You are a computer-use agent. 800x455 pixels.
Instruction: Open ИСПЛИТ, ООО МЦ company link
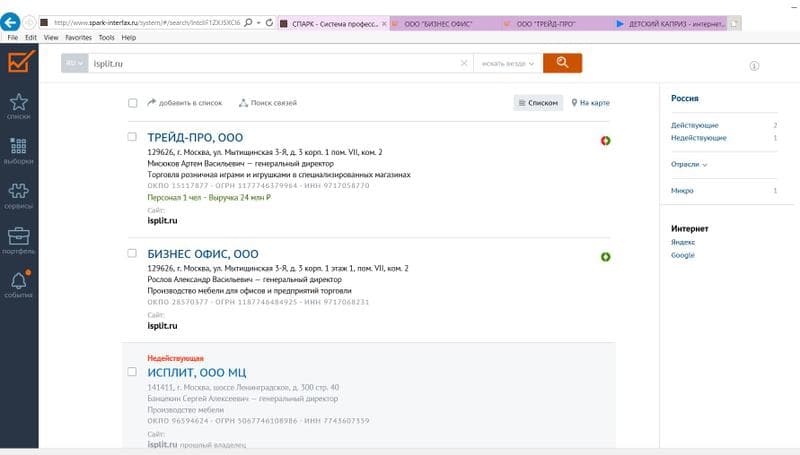point(196,372)
